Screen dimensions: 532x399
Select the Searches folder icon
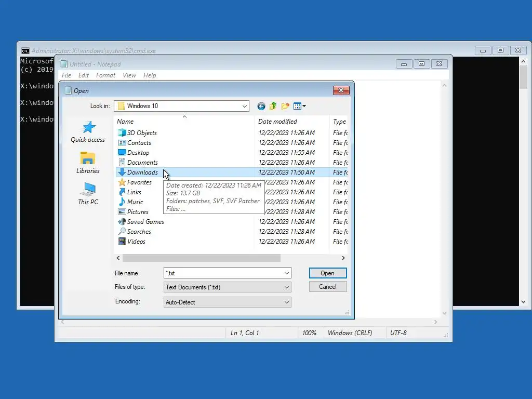tap(122, 231)
